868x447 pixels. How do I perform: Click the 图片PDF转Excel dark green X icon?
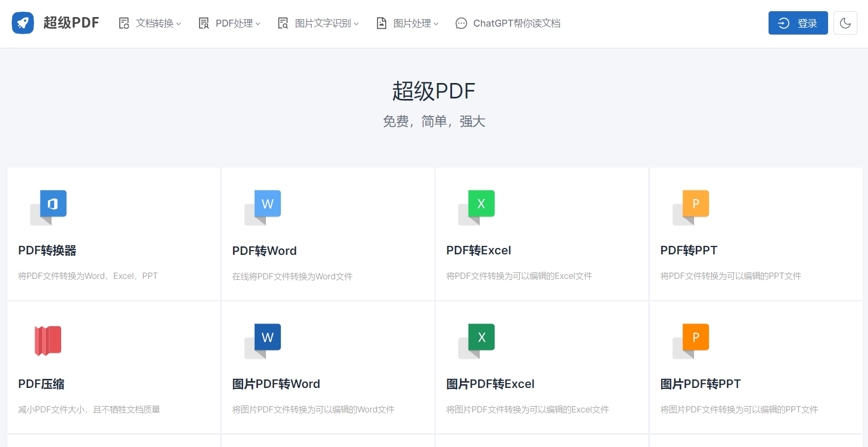click(x=477, y=341)
